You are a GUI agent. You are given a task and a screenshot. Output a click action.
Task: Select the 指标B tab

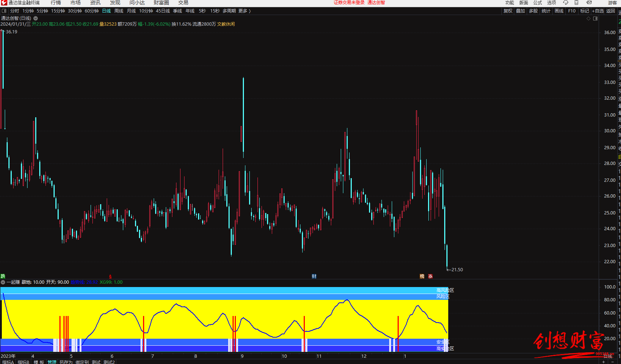[23, 362]
